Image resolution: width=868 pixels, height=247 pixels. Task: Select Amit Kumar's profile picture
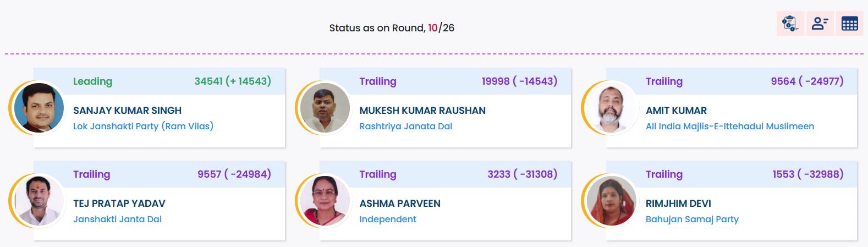(612, 108)
